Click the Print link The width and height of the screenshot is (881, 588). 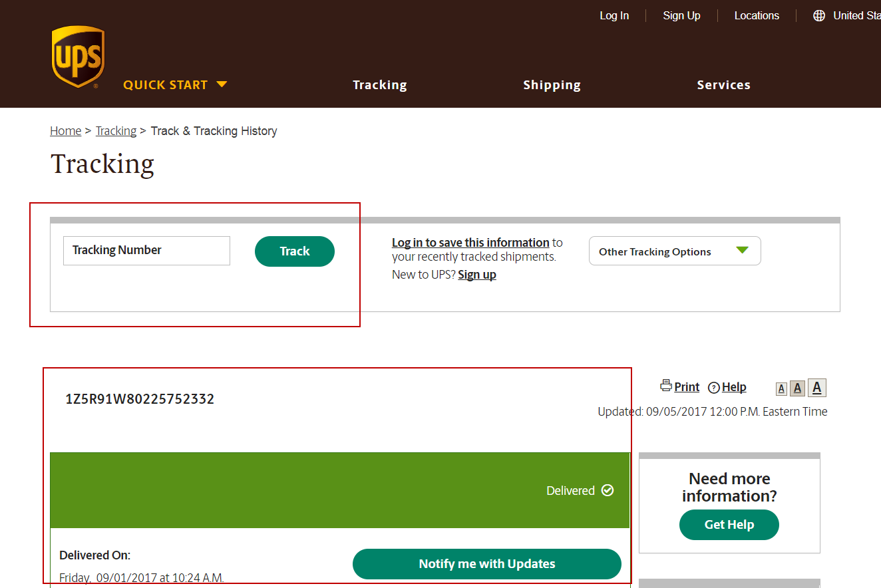[687, 387]
